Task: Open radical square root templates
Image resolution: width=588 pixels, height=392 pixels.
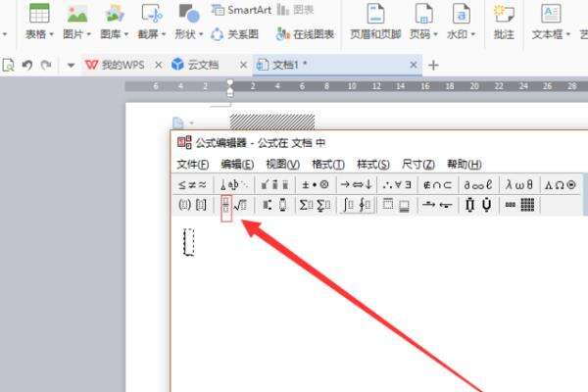Action: click(240, 205)
